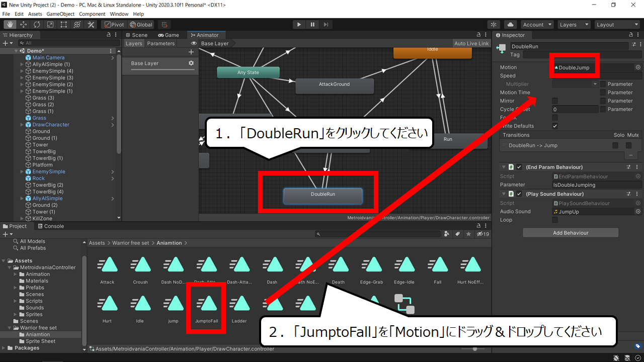Open the GameObject menu
This screenshot has width=644, height=362.
[60, 14]
